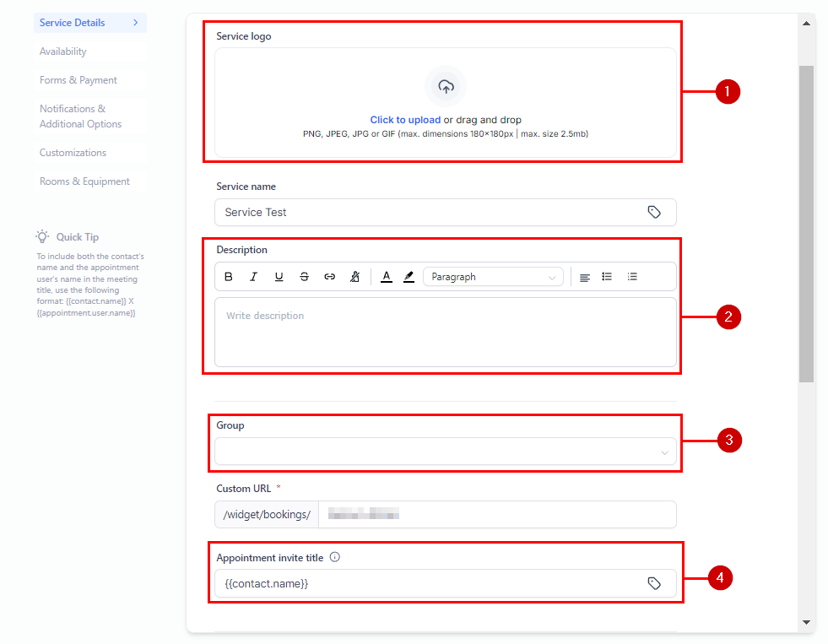The height and width of the screenshot is (644, 828).
Task: Click the "Click to upload" link
Action: 405,120
